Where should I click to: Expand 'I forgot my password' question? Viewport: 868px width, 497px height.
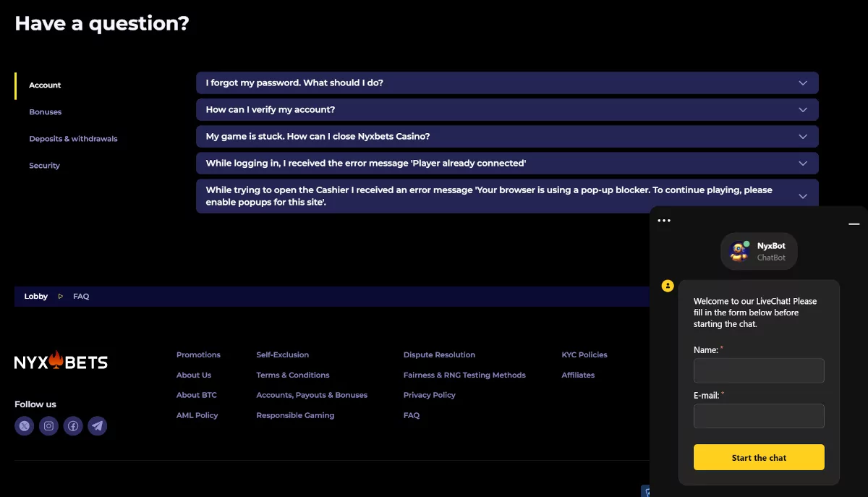(507, 82)
